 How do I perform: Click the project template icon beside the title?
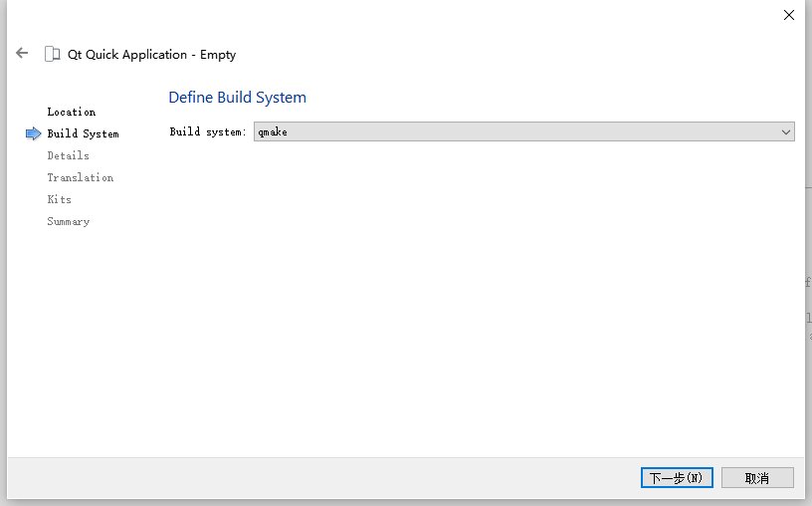pyautogui.click(x=53, y=54)
